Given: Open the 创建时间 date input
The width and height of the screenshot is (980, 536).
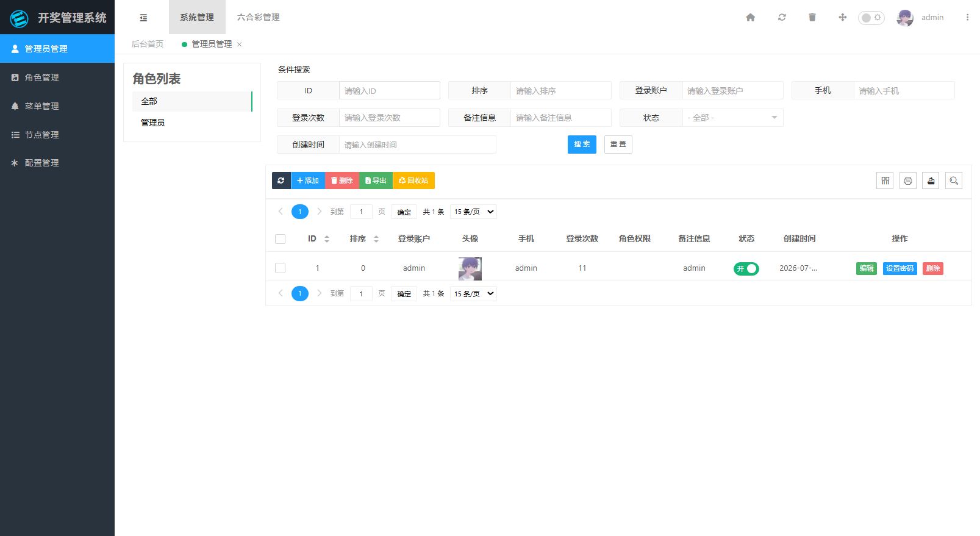Looking at the screenshot, I should tap(418, 145).
